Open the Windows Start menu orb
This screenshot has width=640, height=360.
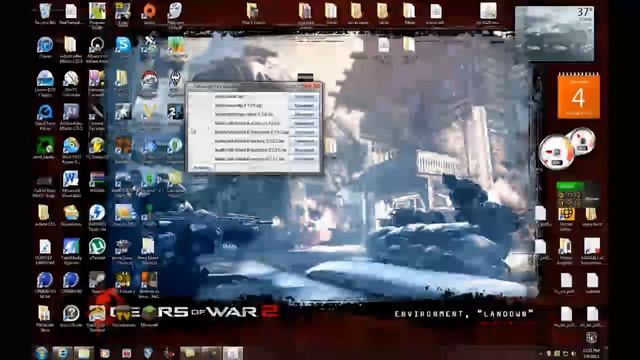click(41, 353)
